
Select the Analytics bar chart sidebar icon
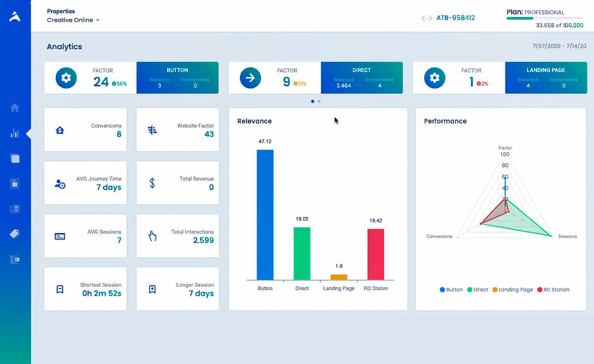point(15,133)
